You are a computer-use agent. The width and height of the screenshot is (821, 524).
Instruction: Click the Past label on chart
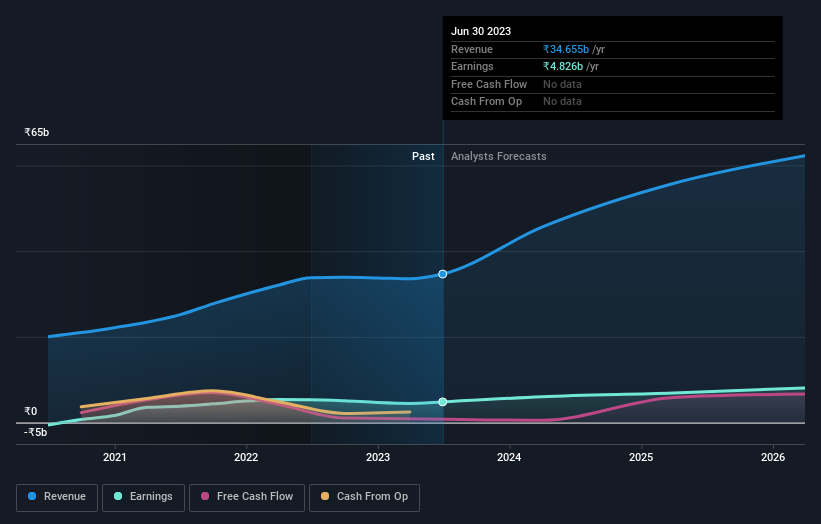423,157
